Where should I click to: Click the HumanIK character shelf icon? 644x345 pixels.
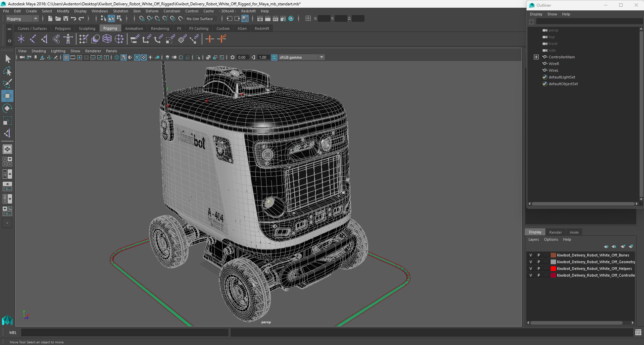(68, 39)
